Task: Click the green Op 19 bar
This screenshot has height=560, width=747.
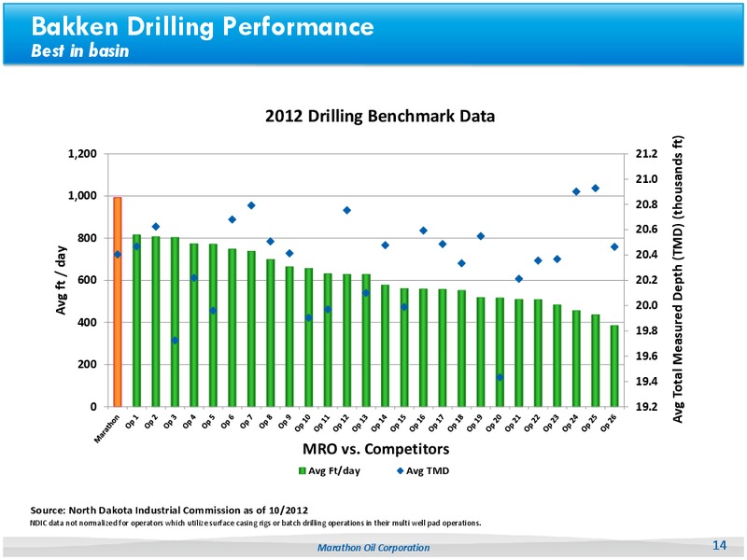Action: (x=481, y=352)
